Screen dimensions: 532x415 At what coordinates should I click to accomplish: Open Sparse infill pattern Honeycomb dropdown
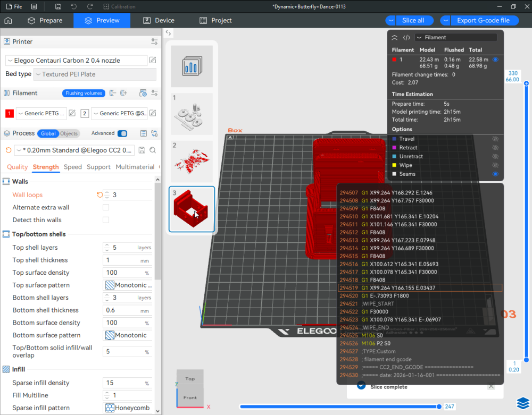click(128, 408)
